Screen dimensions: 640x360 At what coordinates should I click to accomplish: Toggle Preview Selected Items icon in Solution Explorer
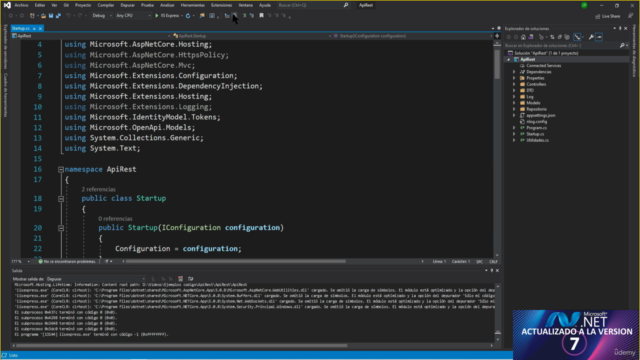[x=599, y=37]
